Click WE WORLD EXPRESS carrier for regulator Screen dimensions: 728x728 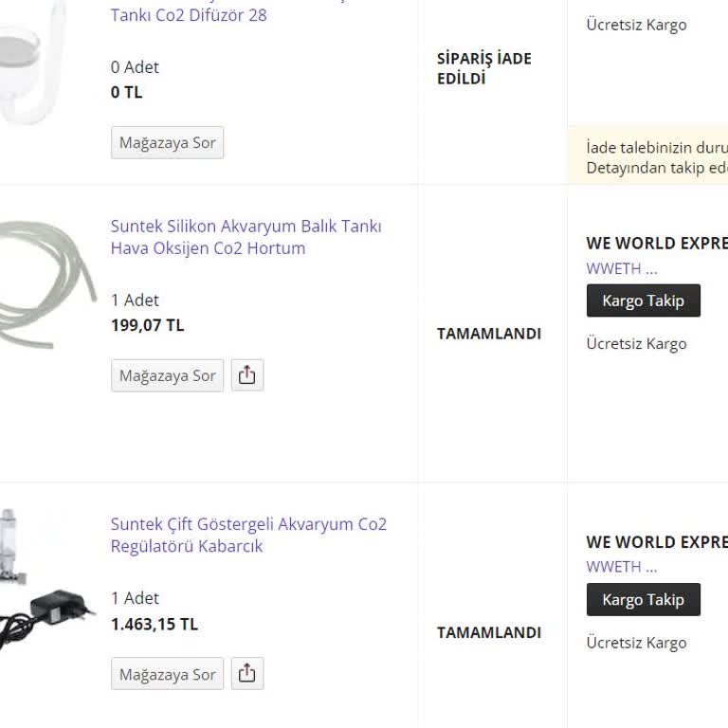(x=656, y=542)
